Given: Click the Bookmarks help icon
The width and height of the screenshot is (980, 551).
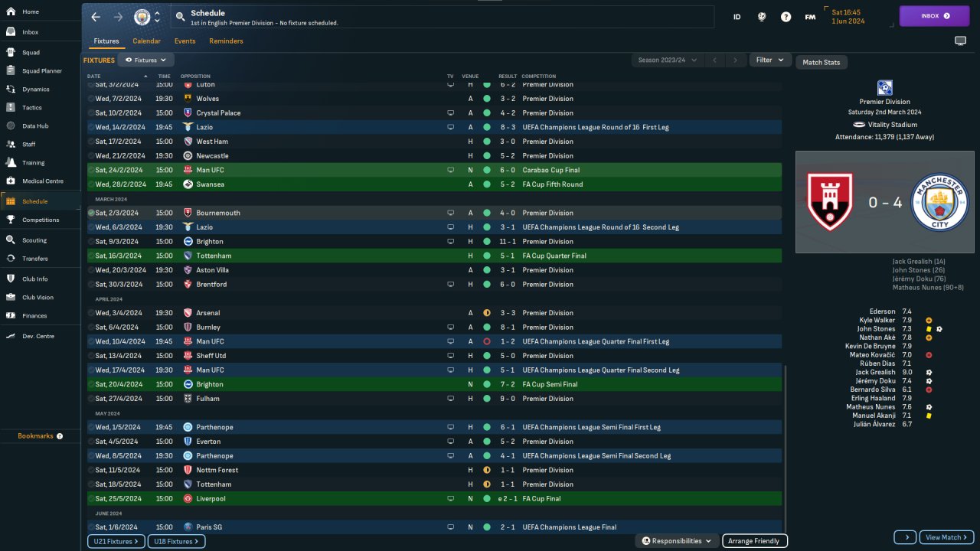Looking at the screenshot, I should click(60, 436).
